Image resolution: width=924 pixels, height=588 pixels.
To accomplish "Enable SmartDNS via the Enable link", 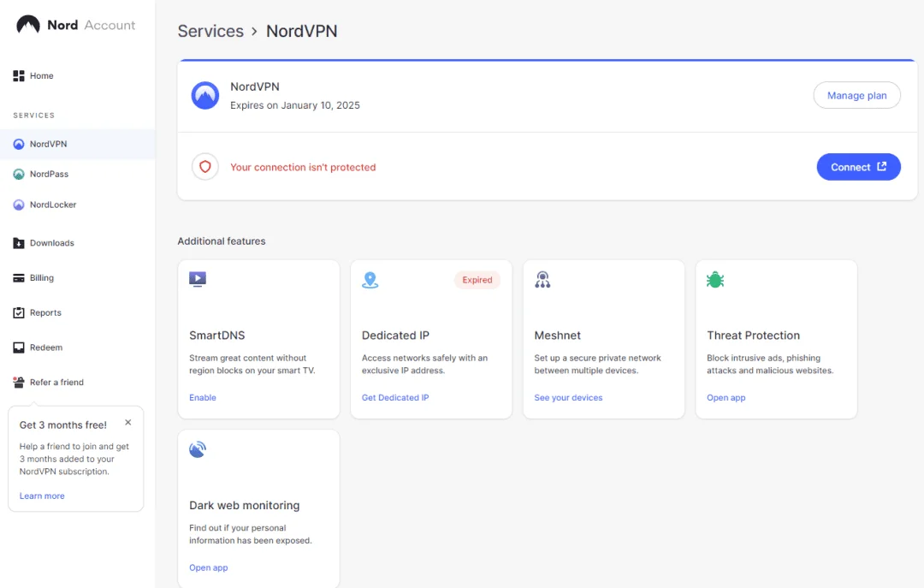I will (203, 397).
